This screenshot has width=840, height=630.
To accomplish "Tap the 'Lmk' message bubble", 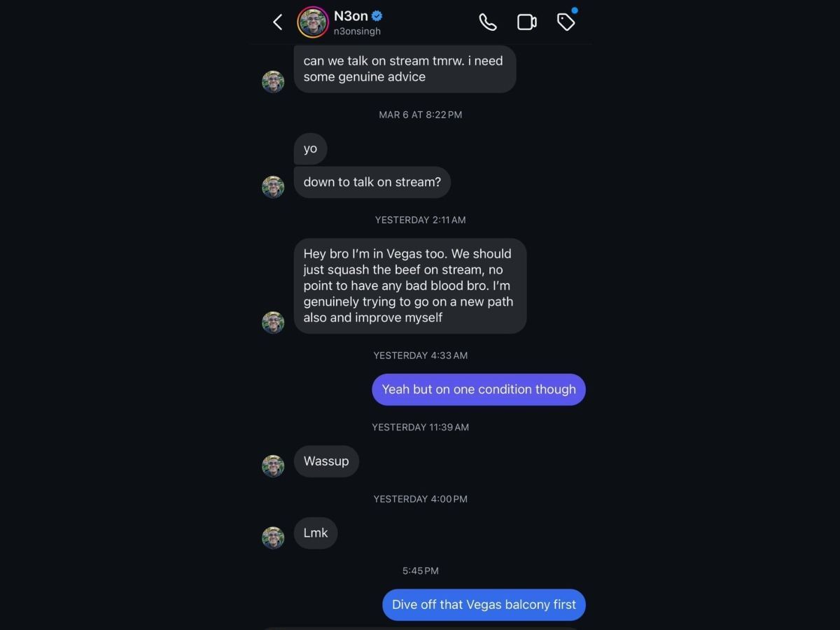I will pyautogui.click(x=316, y=533).
